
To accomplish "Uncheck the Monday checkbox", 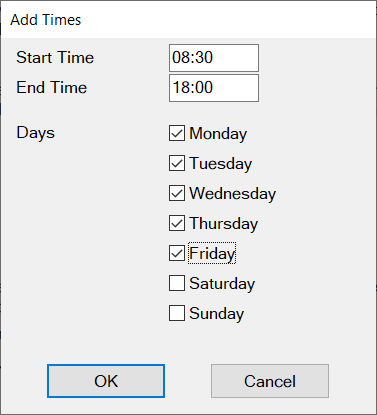I will click(x=177, y=133).
